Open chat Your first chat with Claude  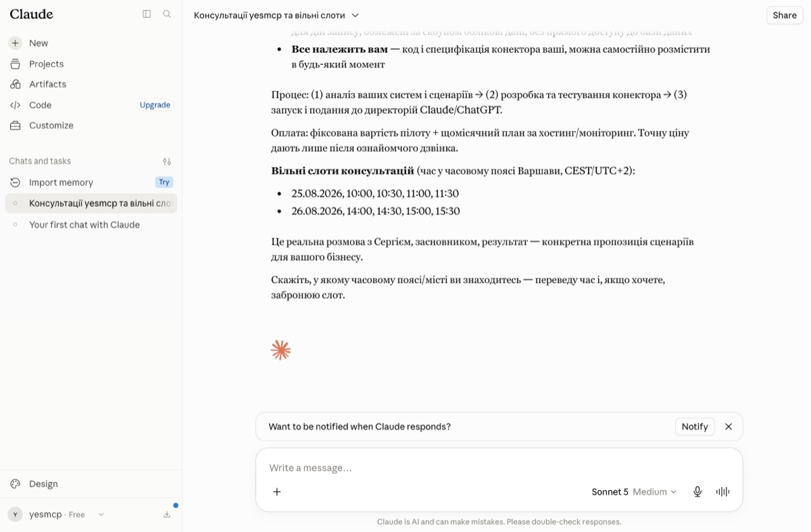pos(91,224)
